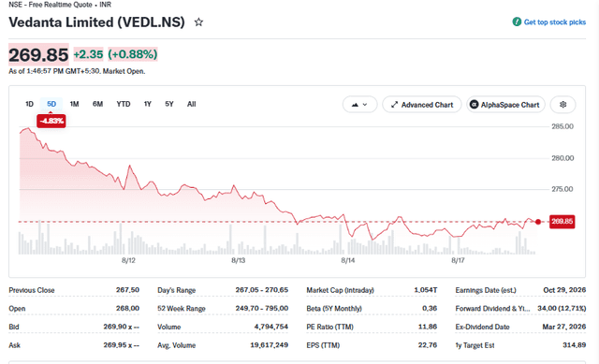This screenshot has width=599, height=364.
Task: Click 1y Target Est value 314.89
Action: (x=574, y=345)
